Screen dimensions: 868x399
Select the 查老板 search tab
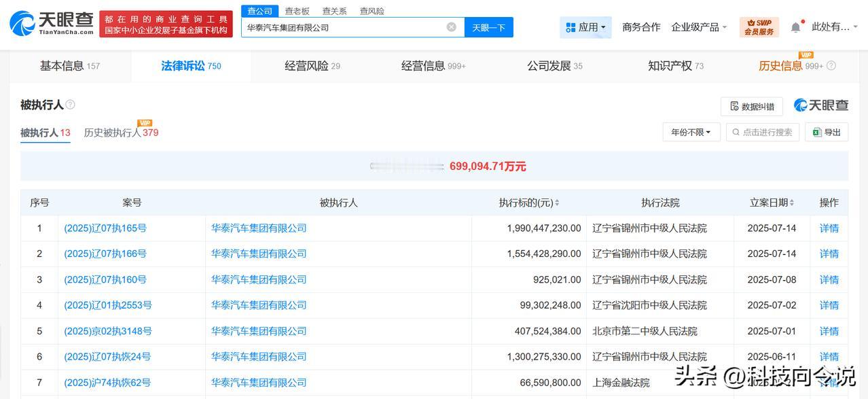[297, 11]
